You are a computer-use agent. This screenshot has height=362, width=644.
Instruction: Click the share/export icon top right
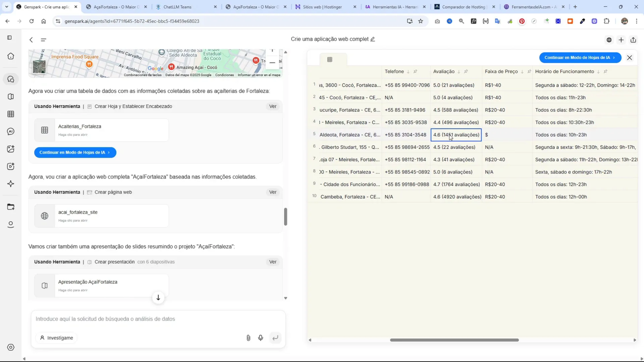[x=633, y=40]
